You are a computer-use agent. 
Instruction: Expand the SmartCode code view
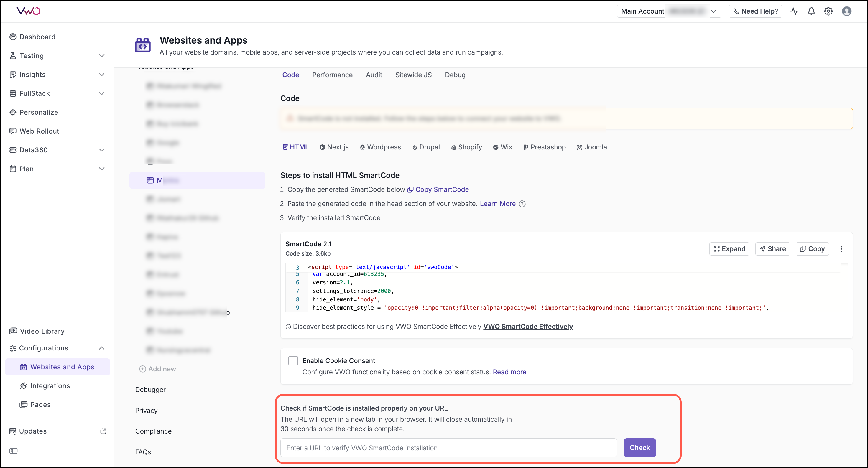(x=729, y=249)
